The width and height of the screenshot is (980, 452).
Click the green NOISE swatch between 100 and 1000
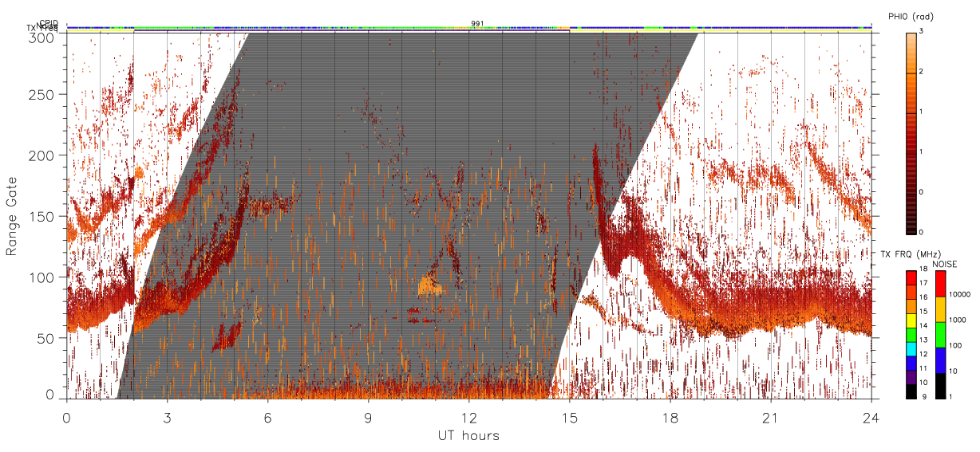pos(941,335)
